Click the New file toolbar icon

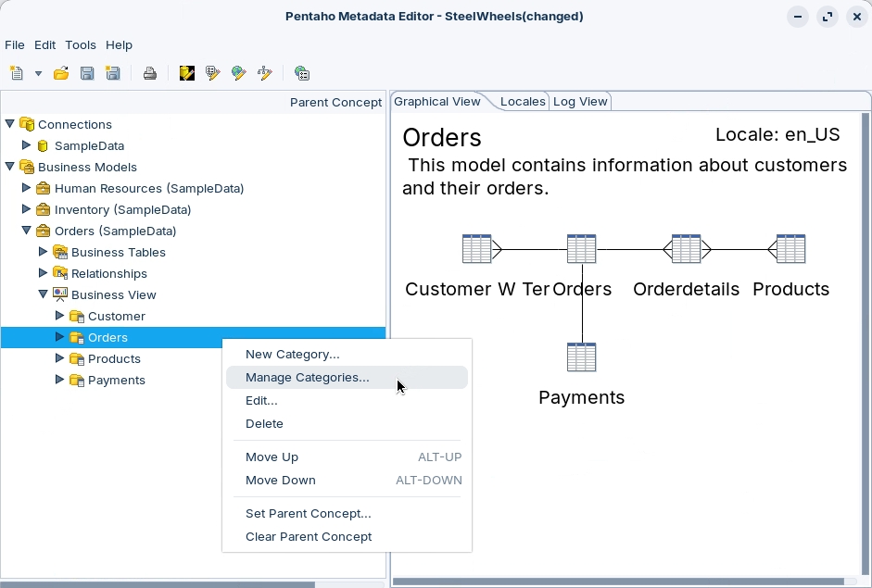click(17, 73)
